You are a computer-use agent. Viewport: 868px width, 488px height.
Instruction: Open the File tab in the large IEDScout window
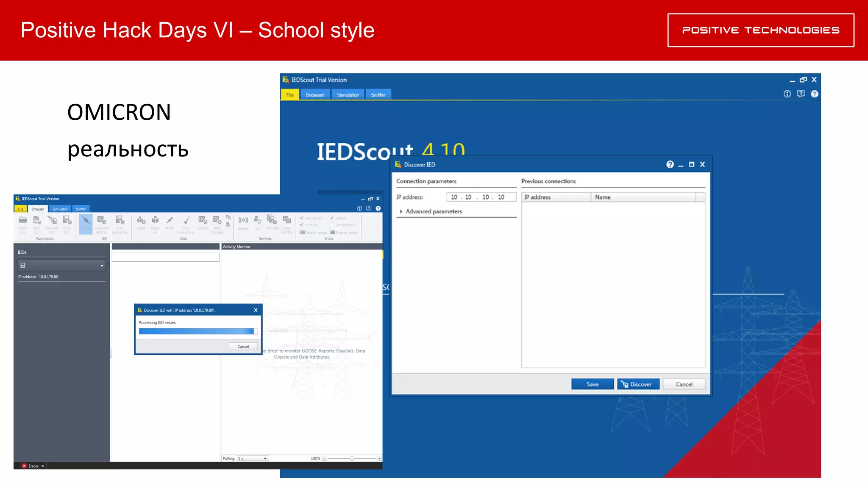pos(290,95)
